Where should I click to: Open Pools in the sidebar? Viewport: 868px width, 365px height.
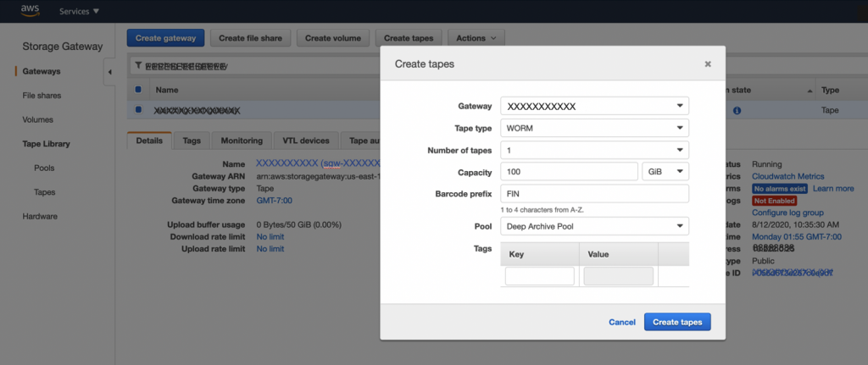pos(44,169)
